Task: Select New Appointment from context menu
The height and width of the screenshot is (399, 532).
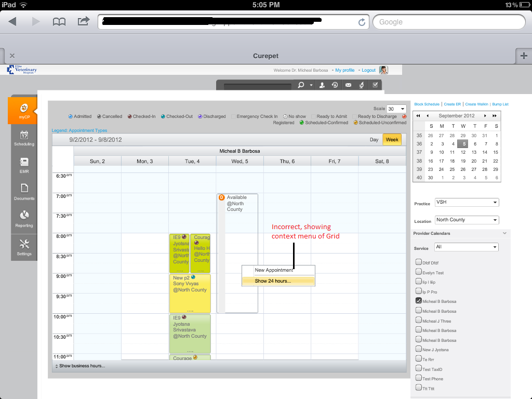Action: (x=278, y=270)
